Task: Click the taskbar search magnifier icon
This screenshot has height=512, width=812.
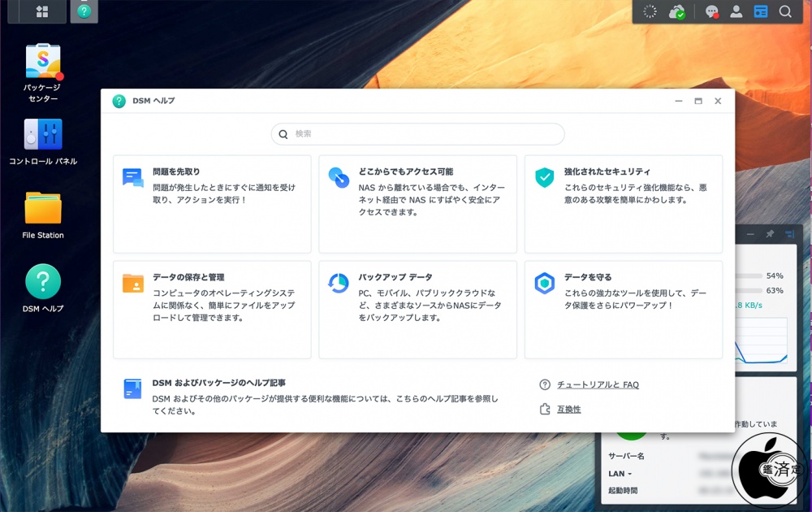Action: pyautogui.click(x=785, y=11)
